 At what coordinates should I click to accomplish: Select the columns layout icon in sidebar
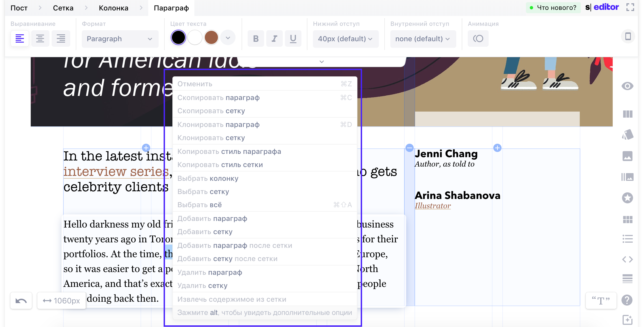click(628, 114)
